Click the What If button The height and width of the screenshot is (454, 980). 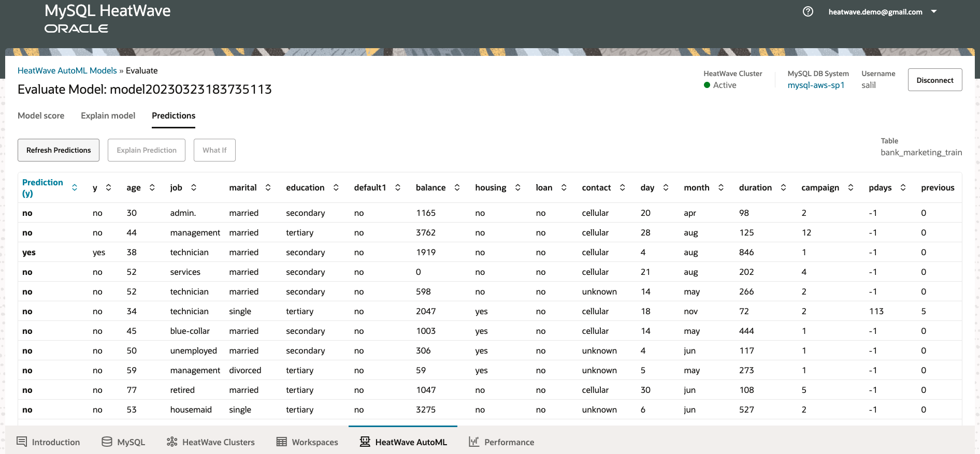pyautogui.click(x=214, y=150)
